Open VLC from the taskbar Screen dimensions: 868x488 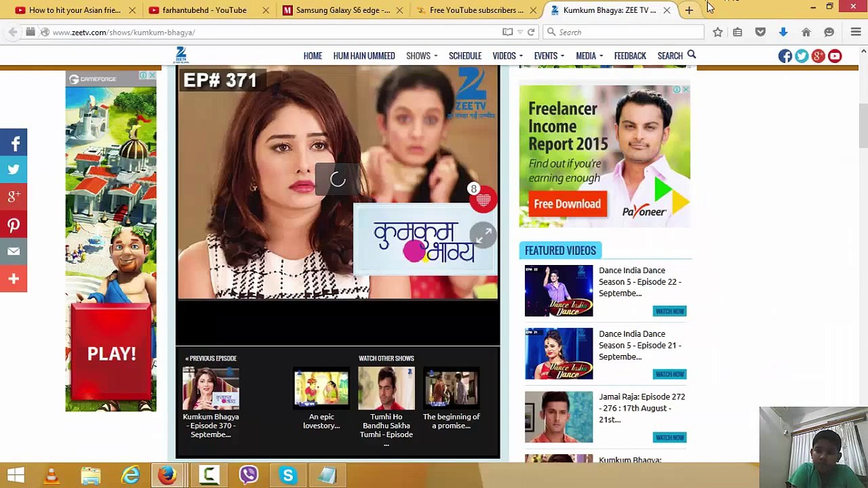(52, 475)
